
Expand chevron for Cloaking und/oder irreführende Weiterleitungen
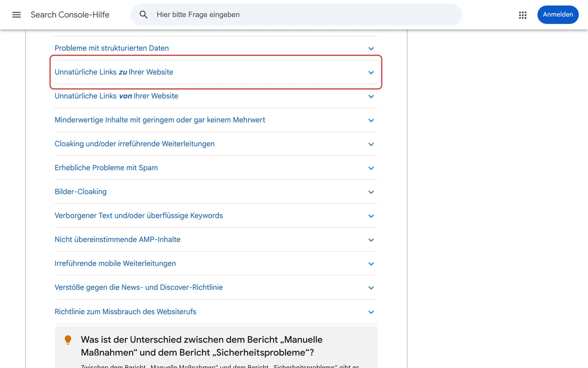pyautogui.click(x=371, y=144)
